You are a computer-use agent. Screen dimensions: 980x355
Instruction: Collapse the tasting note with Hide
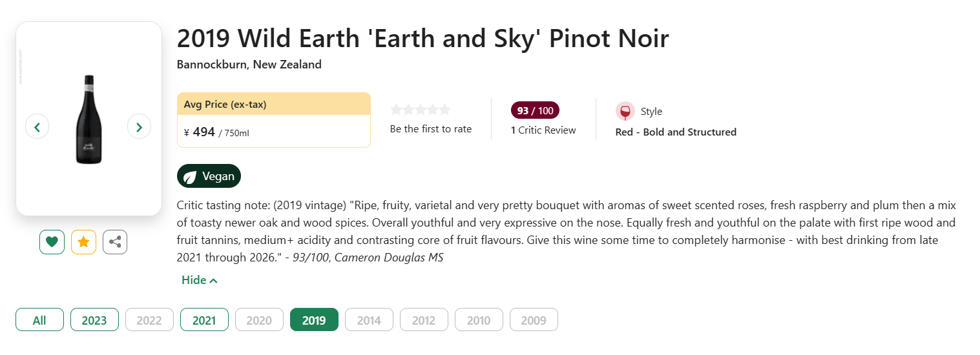[194, 280]
